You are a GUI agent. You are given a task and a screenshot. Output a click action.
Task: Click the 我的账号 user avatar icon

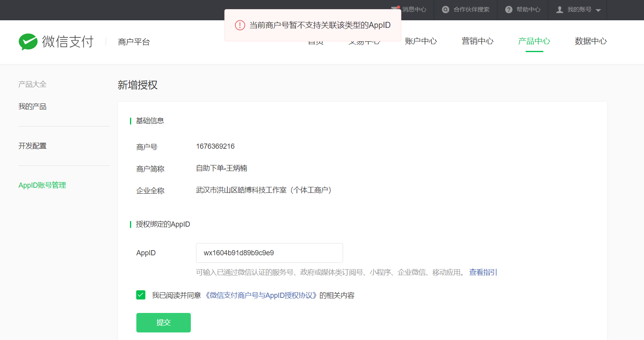pos(560,10)
